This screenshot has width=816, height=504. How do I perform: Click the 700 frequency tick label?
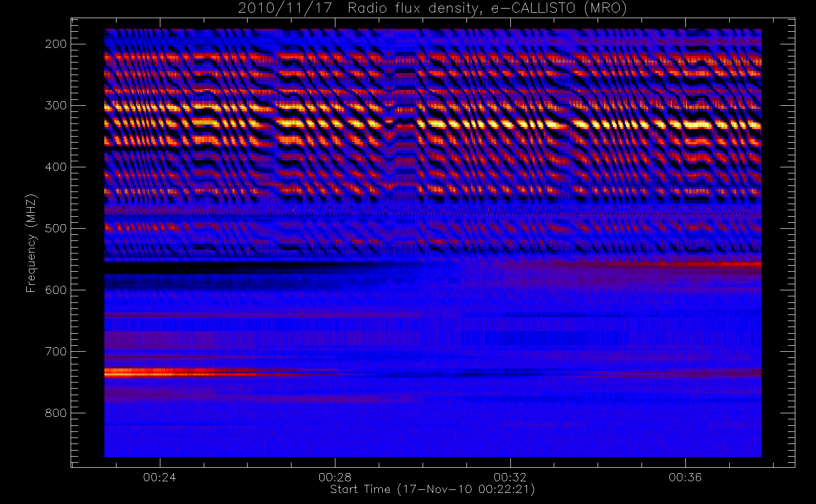[56, 351]
